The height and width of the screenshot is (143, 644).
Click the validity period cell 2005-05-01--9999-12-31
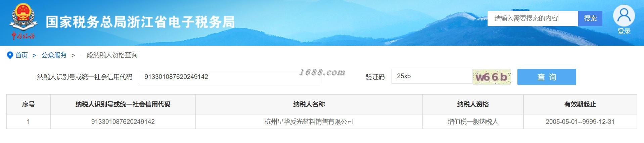580,122
